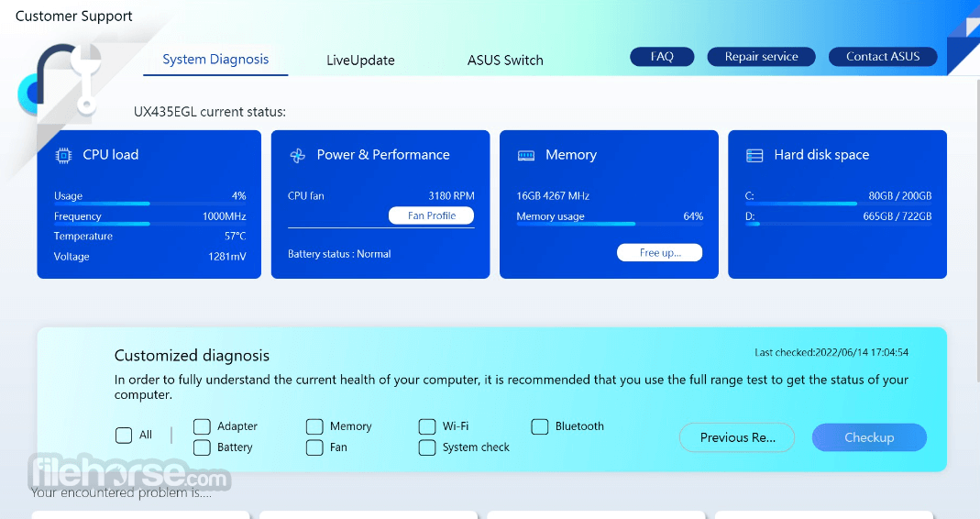Click Free up... to release memory
Image resolution: width=980 pixels, height=519 pixels.
[660, 252]
